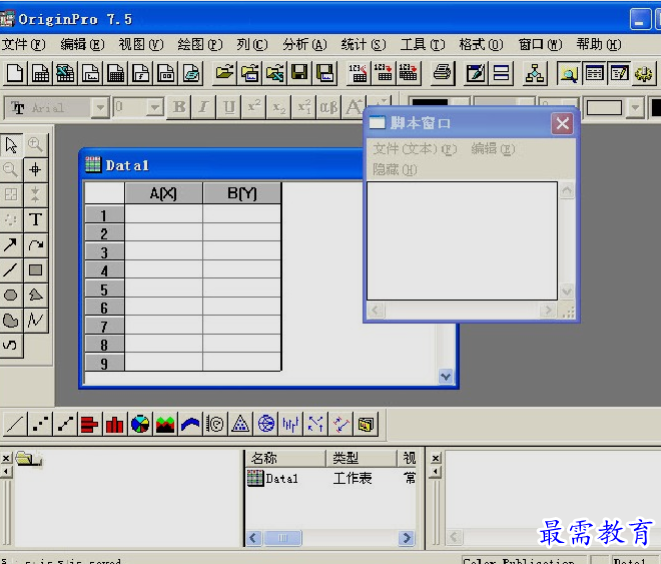Screen dimensions: 661x564
Task: Click the New Layout toolbar icon
Action: tap(166, 73)
